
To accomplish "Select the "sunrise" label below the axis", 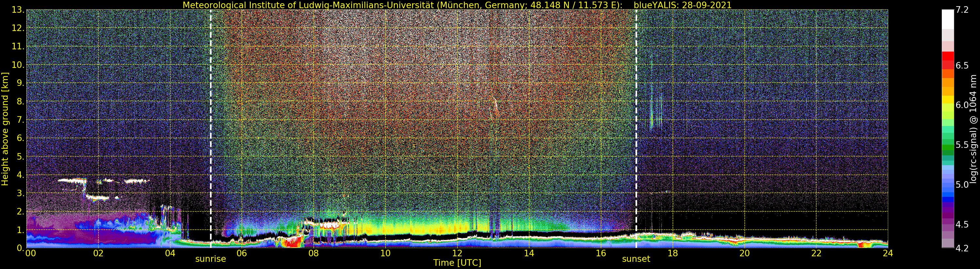I will [210, 259].
